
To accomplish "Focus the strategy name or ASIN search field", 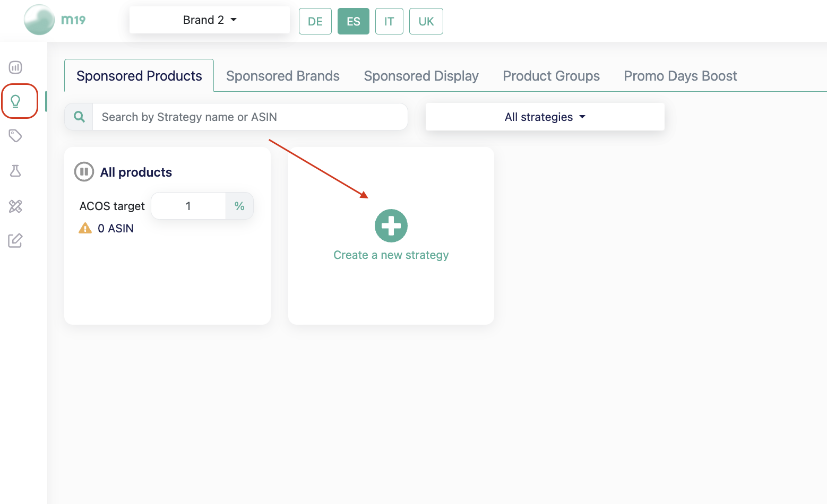I will (x=250, y=117).
